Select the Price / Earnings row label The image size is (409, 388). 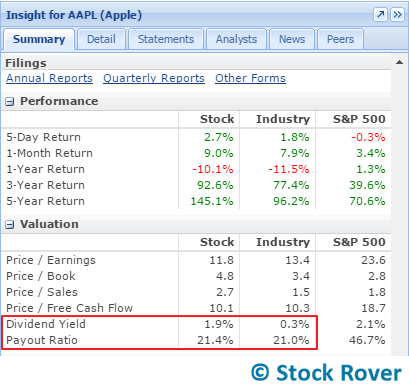(51, 260)
